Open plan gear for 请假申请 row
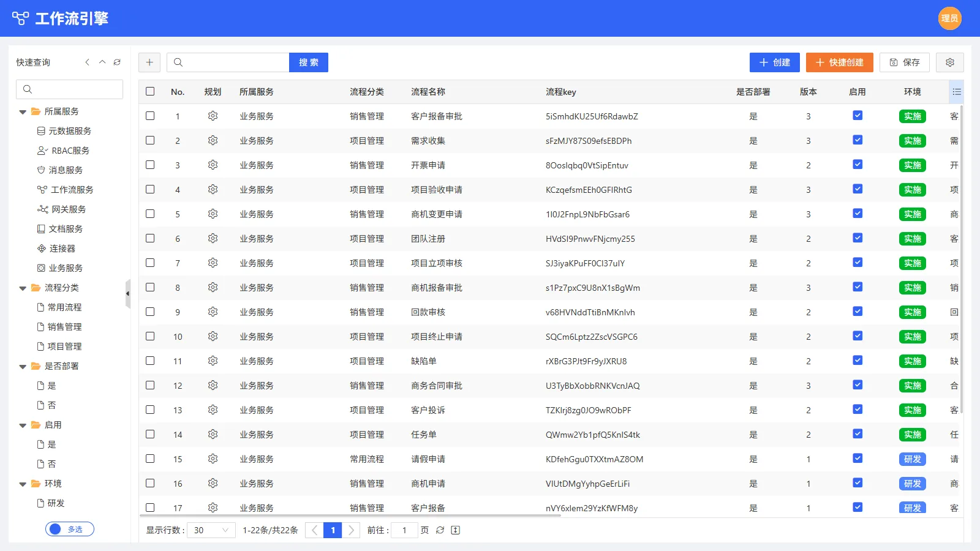Viewport: 980px width, 551px height. (x=213, y=459)
